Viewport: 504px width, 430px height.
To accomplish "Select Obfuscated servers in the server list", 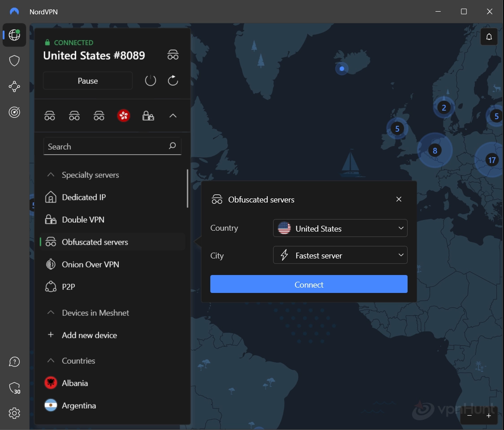I will (x=112, y=242).
